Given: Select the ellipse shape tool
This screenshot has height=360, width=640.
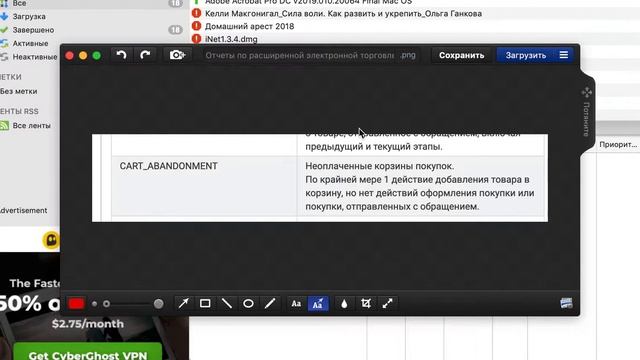Looking at the screenshot, I should (248, 303).
